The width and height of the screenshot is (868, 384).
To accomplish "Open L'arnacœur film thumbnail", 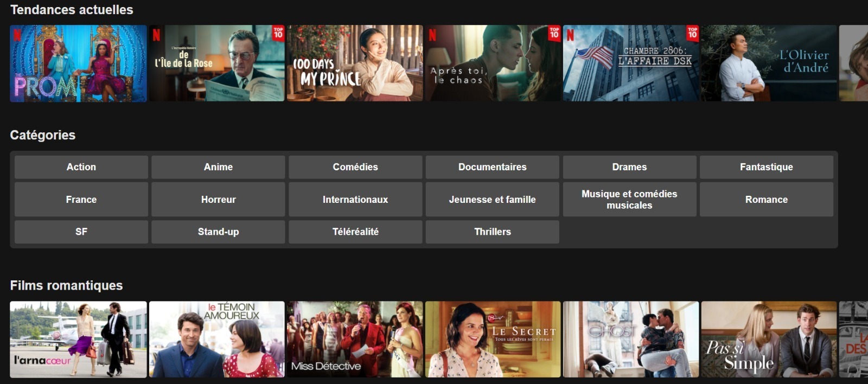I will point(78,340).
